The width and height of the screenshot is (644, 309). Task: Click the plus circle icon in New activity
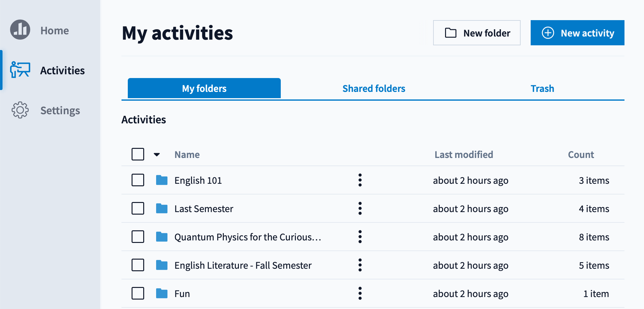click(548, 33)
